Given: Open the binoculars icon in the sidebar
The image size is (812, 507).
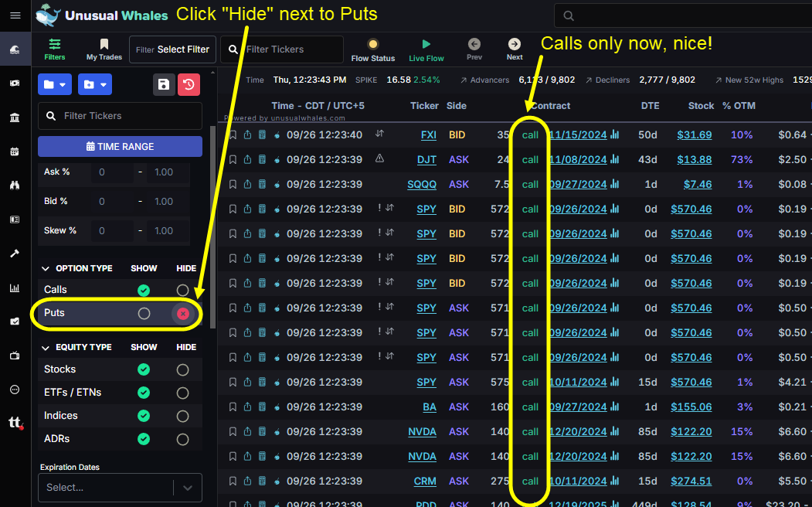Looking at the screenshot, I should [x=15, y=186].
